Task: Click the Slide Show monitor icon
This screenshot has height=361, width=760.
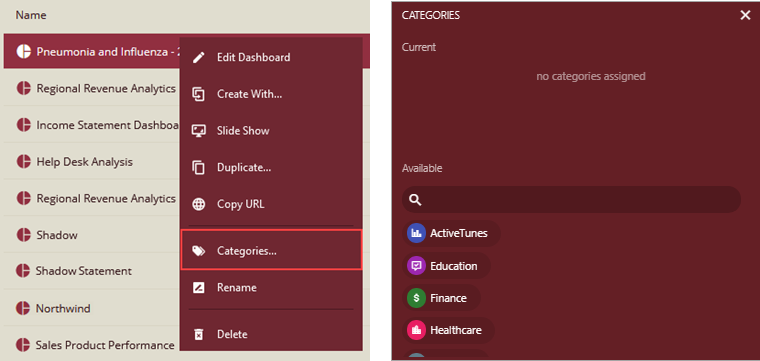Action: (199, 131)
